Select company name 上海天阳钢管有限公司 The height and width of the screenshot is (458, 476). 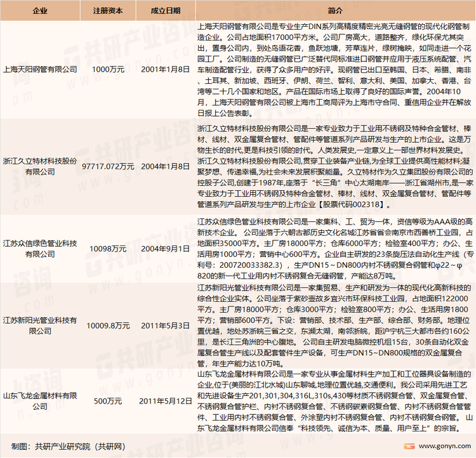click(40, 70)
